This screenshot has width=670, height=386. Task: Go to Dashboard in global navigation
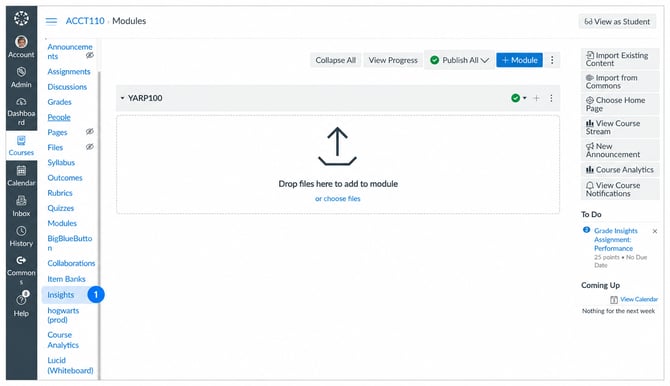click(x=21, y=112)
